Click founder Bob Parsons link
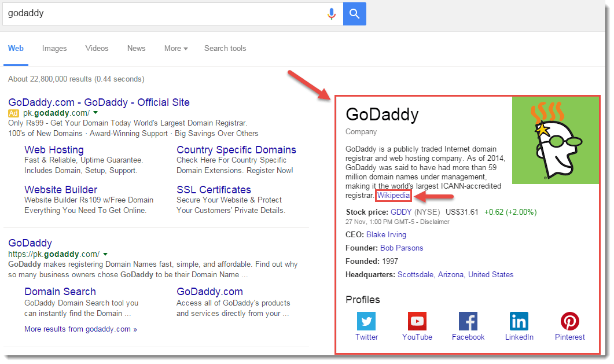 (x=402, y=248)
